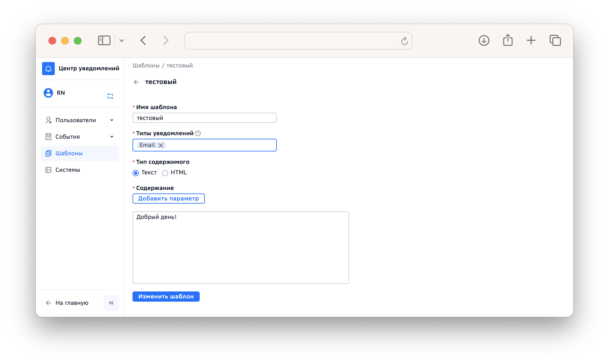The image size is (609, 364).
Task: Open the Типы уведомлений multiselect field
Action: pos(204,145)
